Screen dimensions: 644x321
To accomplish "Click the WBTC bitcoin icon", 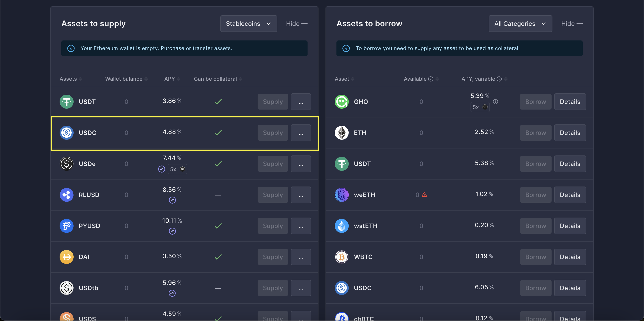I will (x=341, y=257).
